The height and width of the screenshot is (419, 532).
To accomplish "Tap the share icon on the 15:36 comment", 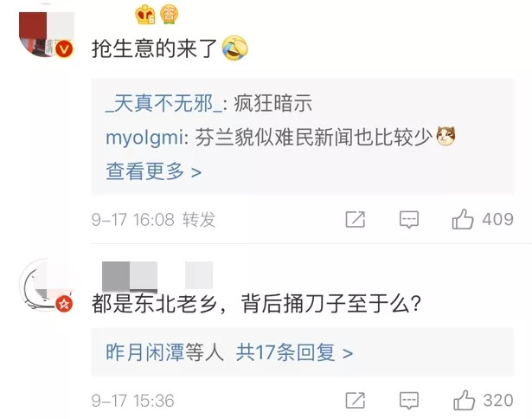I will coord(356,400).
